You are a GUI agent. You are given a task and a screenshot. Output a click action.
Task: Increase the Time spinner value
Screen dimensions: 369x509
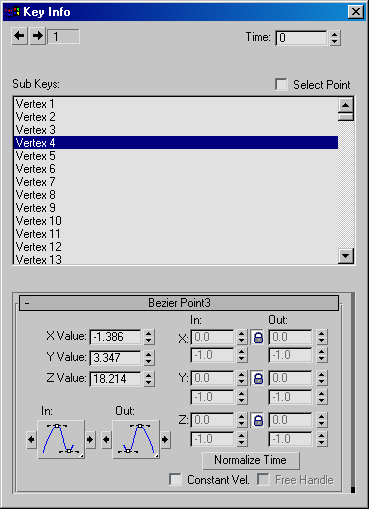tap(335, 34)
